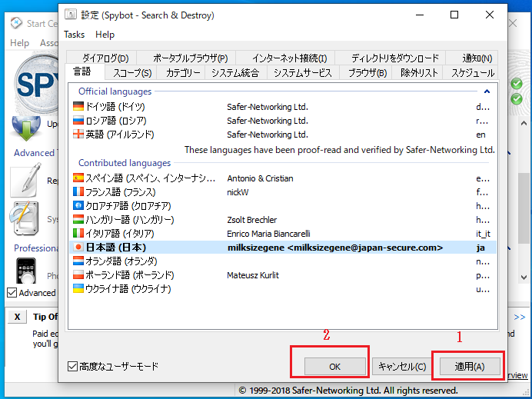Viewport: 532px width, 399px height.
Task: Click the キャンセル(C) cancel button
Action: [401, 367]
